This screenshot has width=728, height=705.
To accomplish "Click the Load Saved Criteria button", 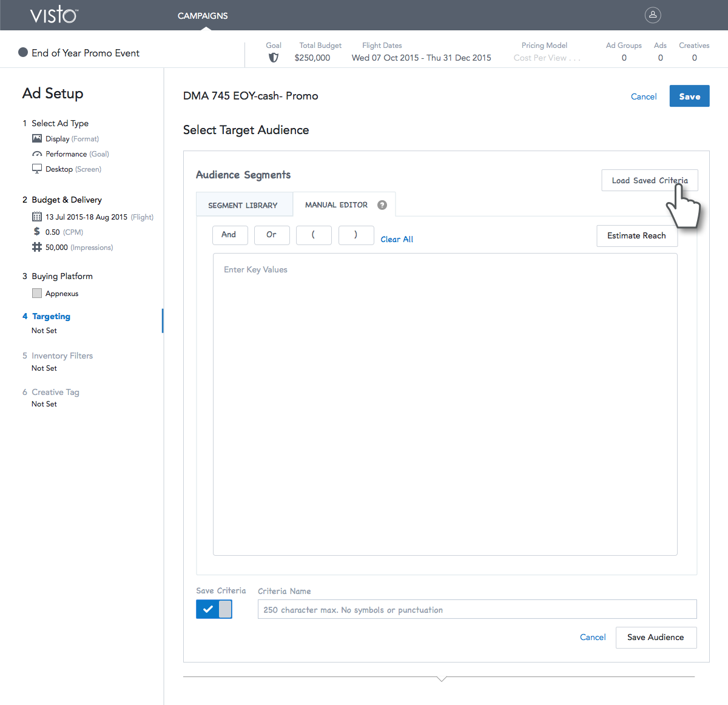I will (649, 180).
